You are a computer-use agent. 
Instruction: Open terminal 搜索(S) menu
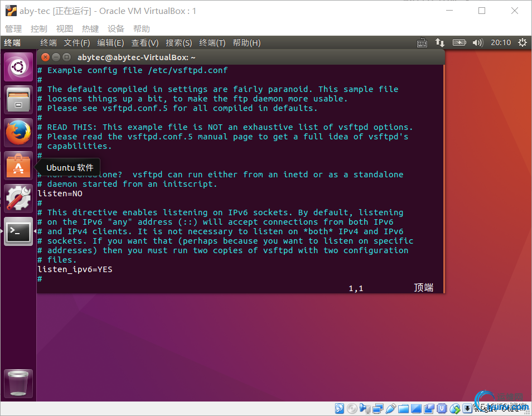(179, 43)
